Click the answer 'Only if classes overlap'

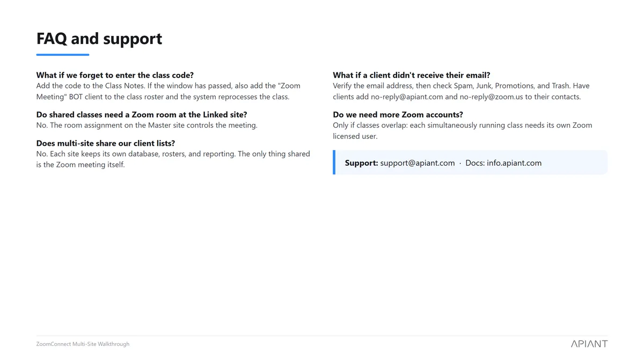click(x=463, y=131)
